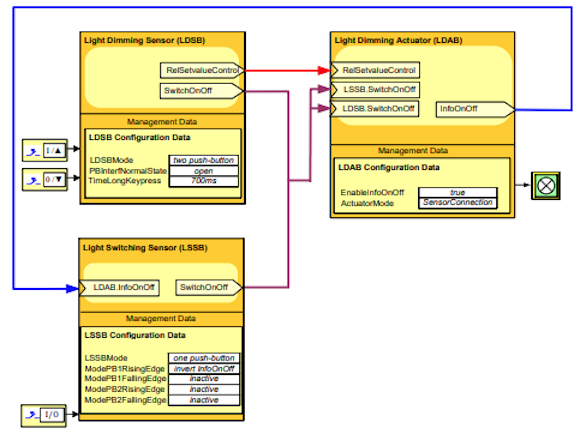Click the PBInterfNormalState parameter label
The image size is (586, 434).
128,171
